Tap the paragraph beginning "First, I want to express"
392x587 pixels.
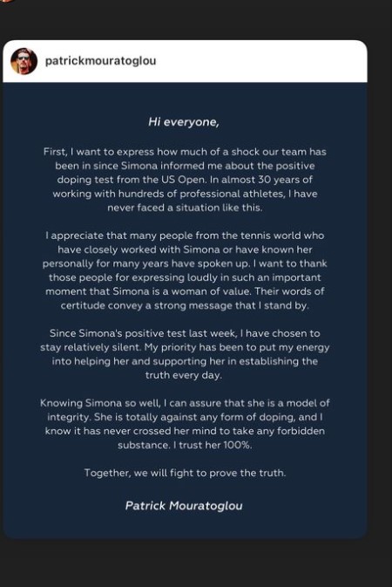click(x=185, y=180)
